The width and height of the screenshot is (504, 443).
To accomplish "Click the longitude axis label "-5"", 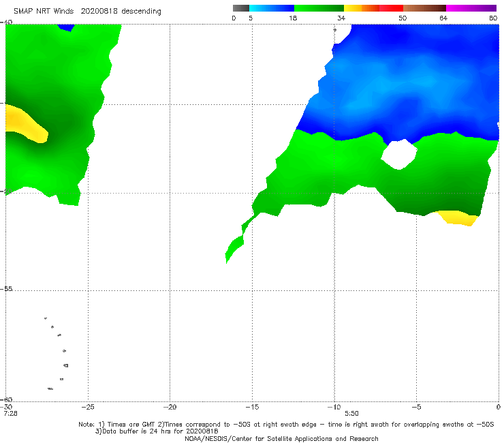I will tap(416, 407).
